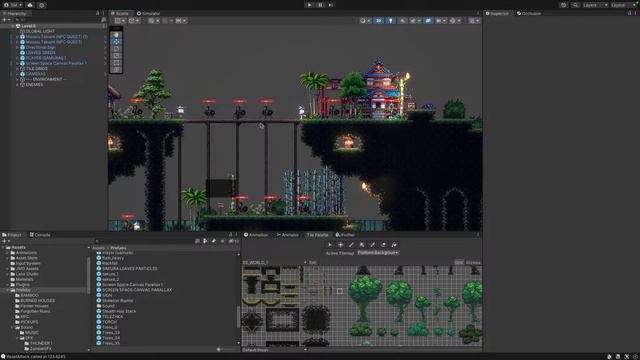The height and width of the screenshot is (360, 640).
Task: Click the asset list vertical scrollbar
Action: pos(238,316)
